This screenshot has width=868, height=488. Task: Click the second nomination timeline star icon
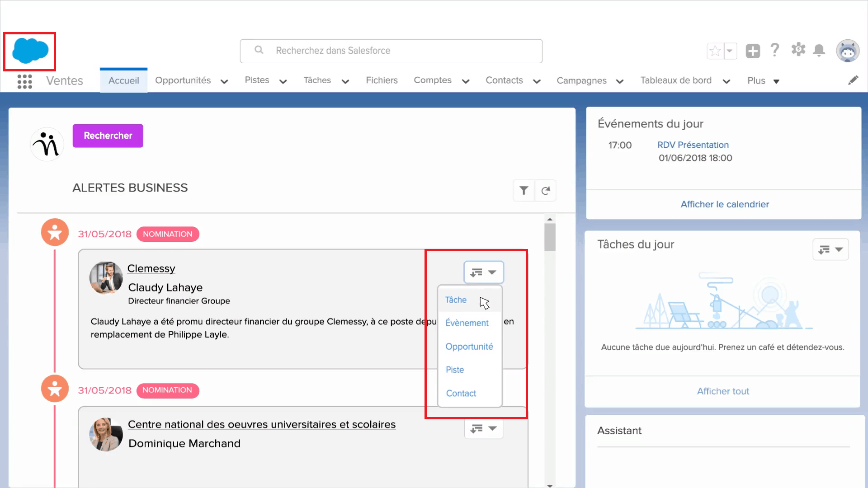coord(55,389)
